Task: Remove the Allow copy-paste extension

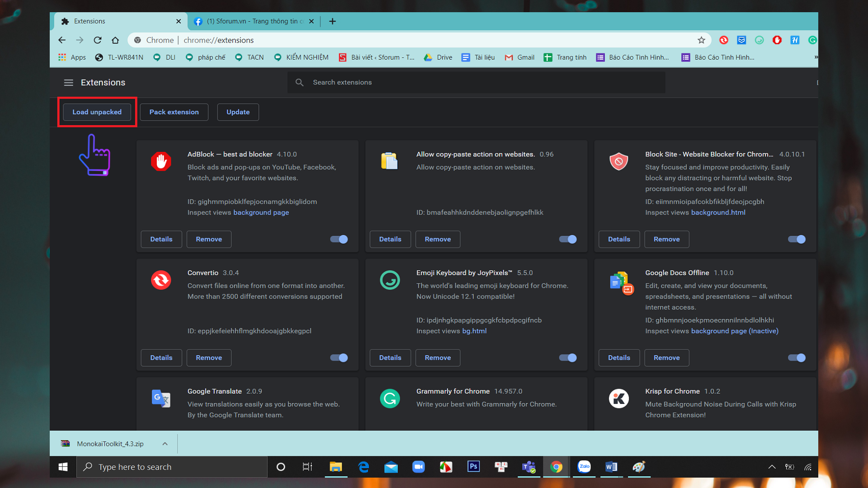Action: point(438,239)
